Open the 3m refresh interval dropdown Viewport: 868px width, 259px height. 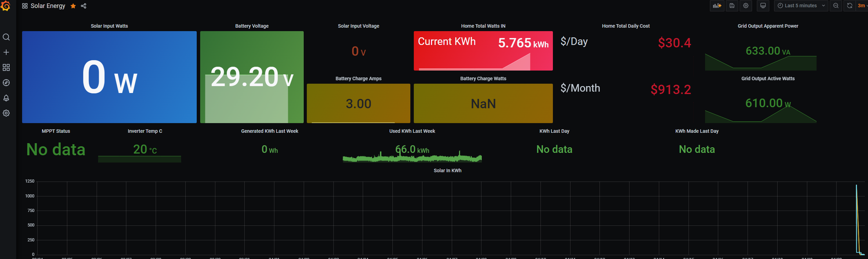[x=861, y=6]
